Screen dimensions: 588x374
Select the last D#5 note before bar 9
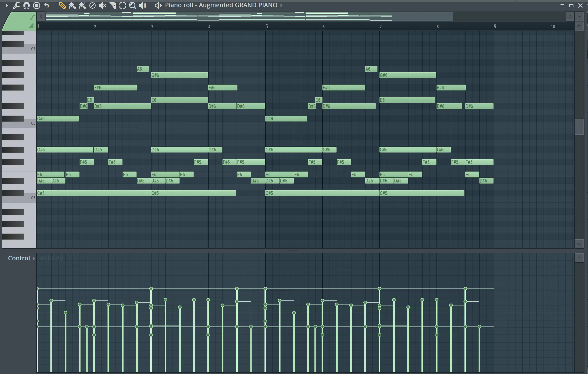(x=486, y=181)
